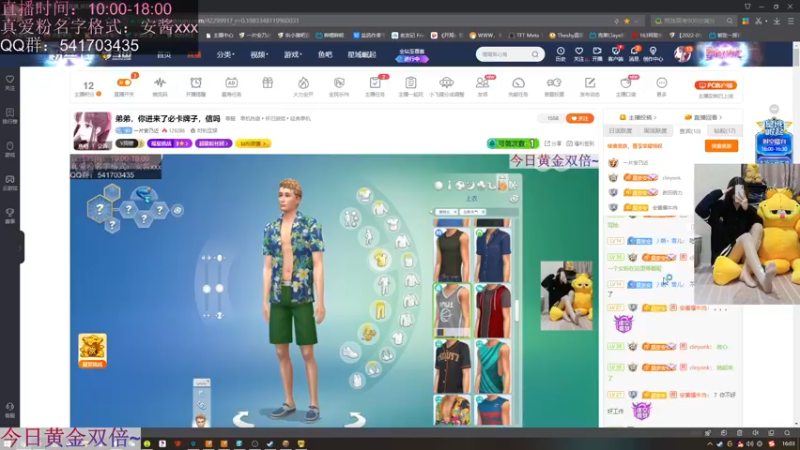Open the clipboard icon in streamer toolbar
The width and height of the screenshot is (800, 450).
(x=411, y=83)
